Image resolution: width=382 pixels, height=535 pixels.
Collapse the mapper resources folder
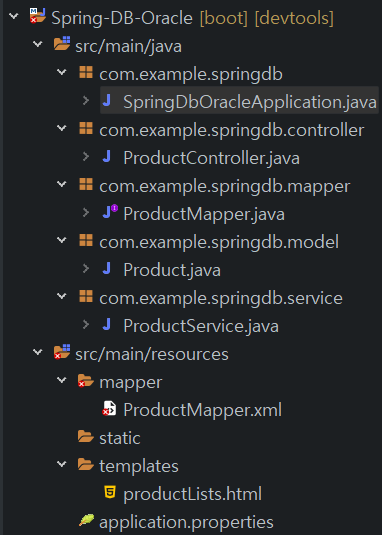tap(61, 380)
